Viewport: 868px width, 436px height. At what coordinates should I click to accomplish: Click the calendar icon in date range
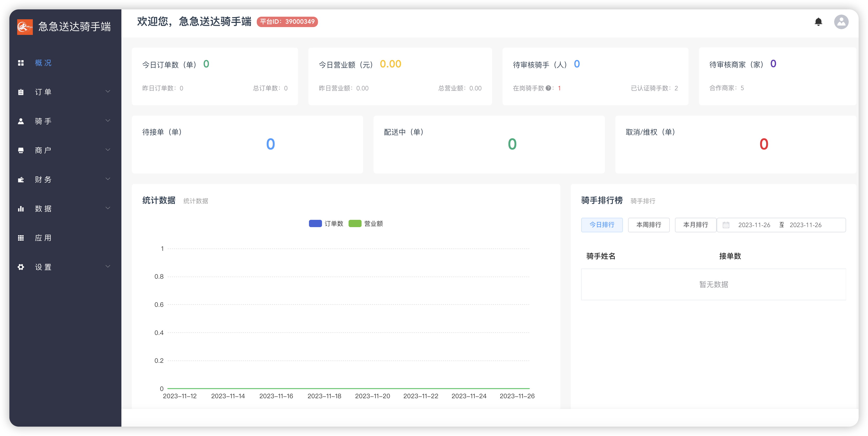(726, 225)
